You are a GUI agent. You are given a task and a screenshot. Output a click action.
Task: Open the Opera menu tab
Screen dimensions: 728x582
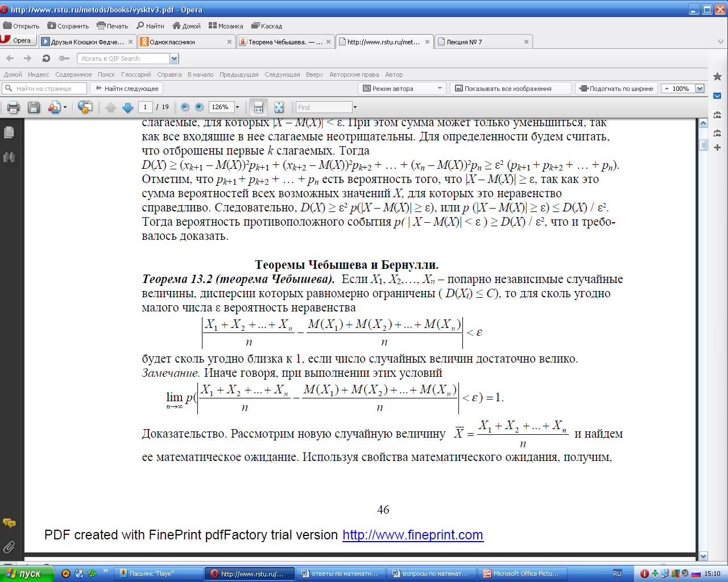(x=18, y=40)
